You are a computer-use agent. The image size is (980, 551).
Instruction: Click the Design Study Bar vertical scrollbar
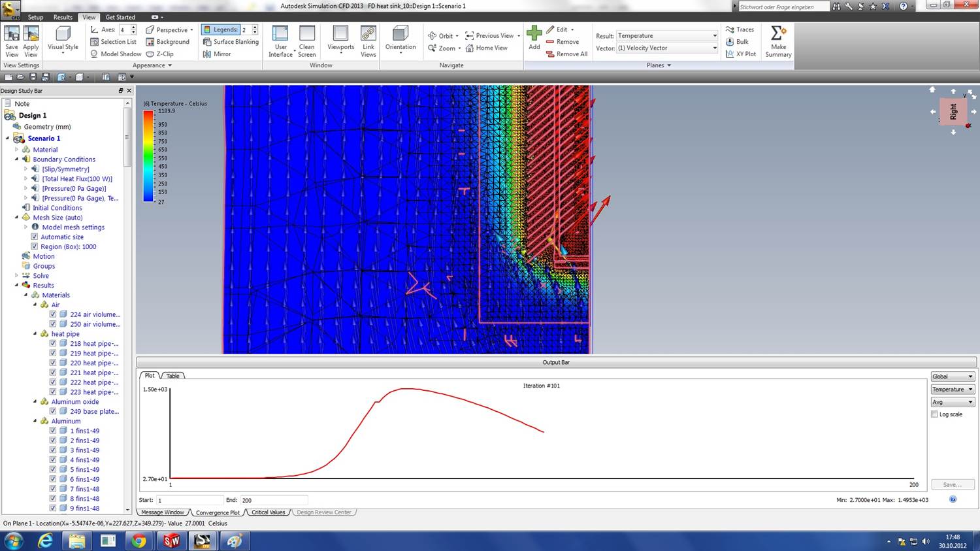pyautogui.click(x=128, y=306)
